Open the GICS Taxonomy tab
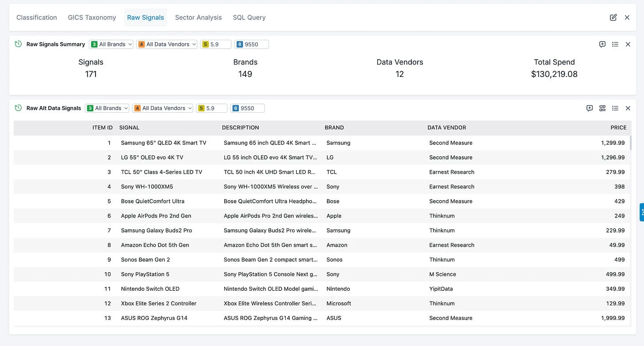Screen dimensions: 644x346 92,17
